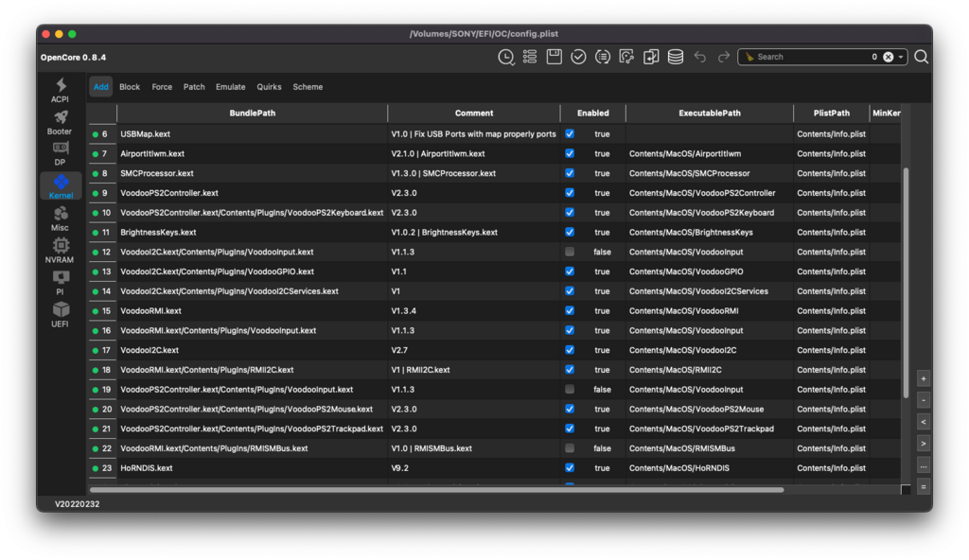Click the database stack toolbar icon
This screenshot has width=969, height=560.
point(676,57)
